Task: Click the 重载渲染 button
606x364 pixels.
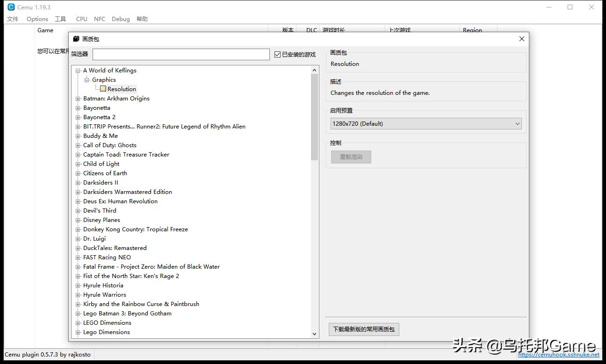Action: click(351, 157)
